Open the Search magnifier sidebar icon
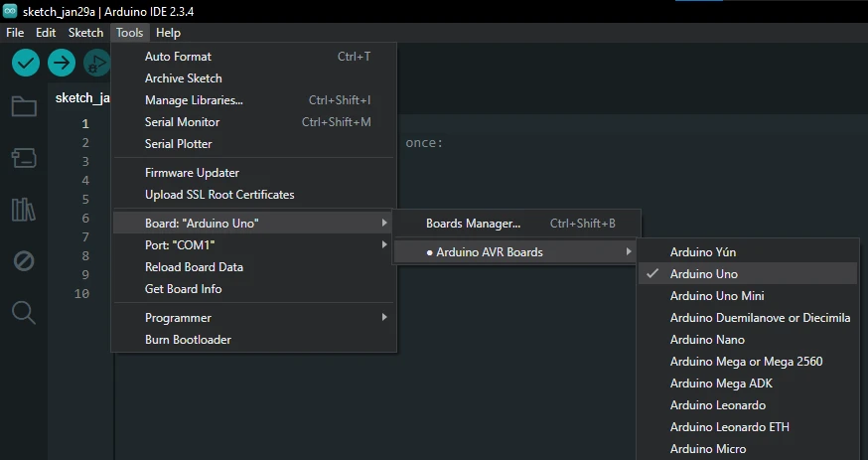Image resolution: width=868 pixels, height=460 pixels. pos(24,313)
